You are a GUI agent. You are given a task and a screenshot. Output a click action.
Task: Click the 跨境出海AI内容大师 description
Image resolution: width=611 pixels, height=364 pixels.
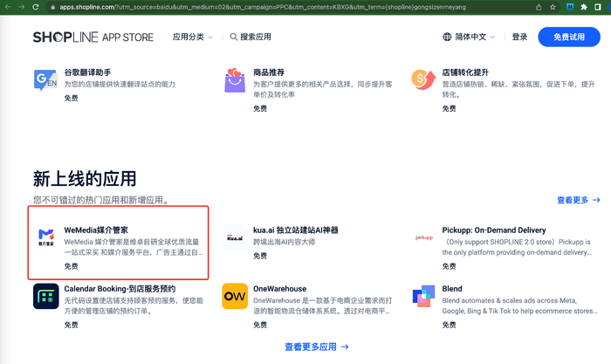(284, 242)
